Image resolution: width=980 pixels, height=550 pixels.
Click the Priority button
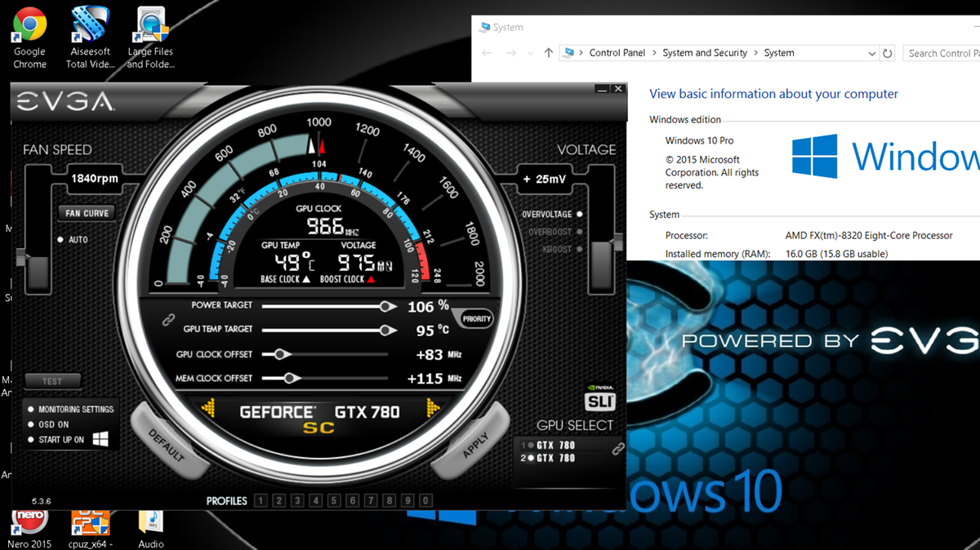point(476,319)
